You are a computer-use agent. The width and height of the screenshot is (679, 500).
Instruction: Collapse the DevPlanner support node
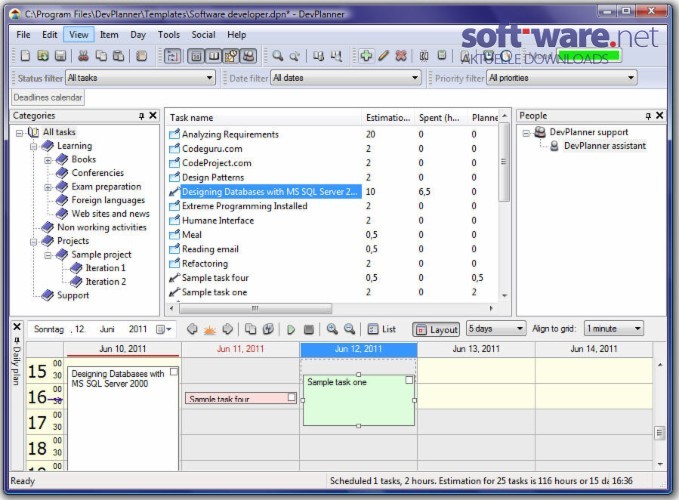pos(525,133)
